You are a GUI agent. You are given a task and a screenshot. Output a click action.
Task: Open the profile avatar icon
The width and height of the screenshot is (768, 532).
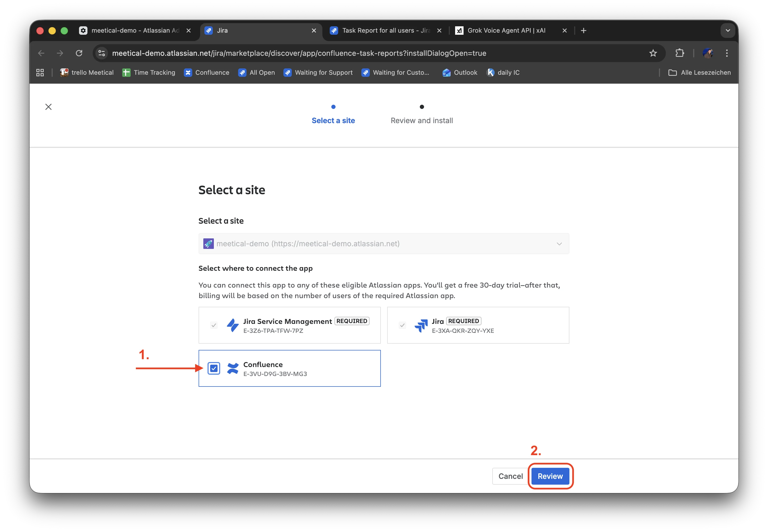707,53
